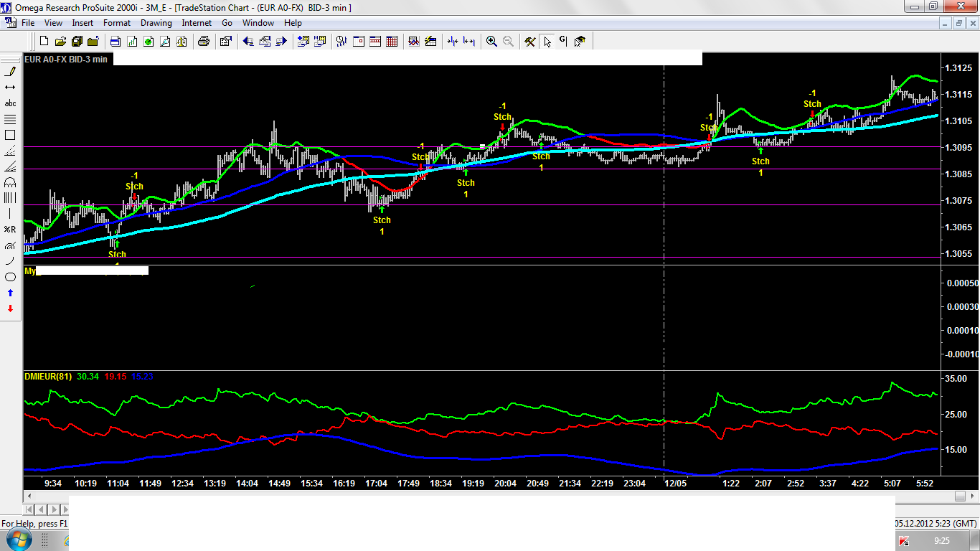Select the blue up arrow tool
The height and width of the screenshot is (551, 980).
[10, 293]
